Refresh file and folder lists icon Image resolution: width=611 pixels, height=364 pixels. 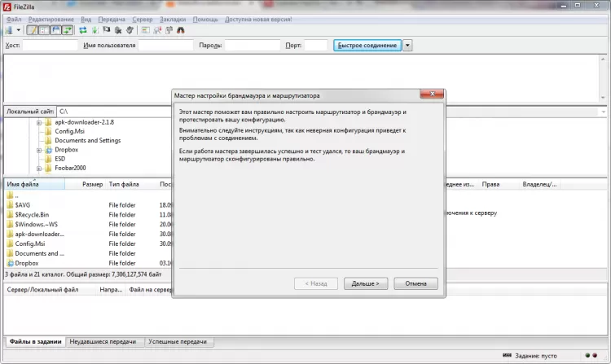point(83,30)
